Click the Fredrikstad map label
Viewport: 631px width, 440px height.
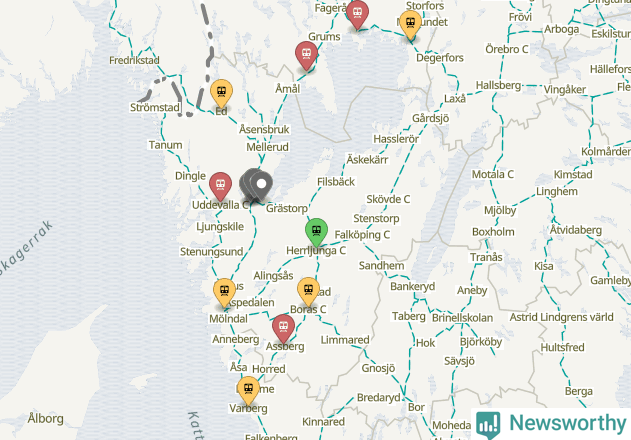[134, 60]
